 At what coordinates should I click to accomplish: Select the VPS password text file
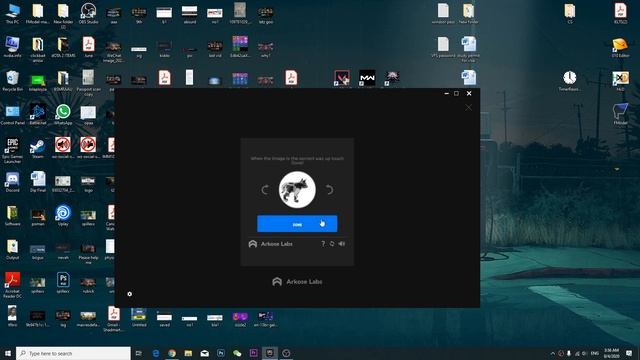coord(443,47)
